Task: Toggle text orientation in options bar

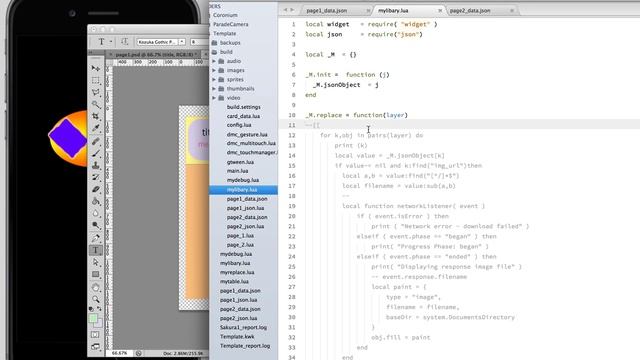Action: (x=124, y=42)
